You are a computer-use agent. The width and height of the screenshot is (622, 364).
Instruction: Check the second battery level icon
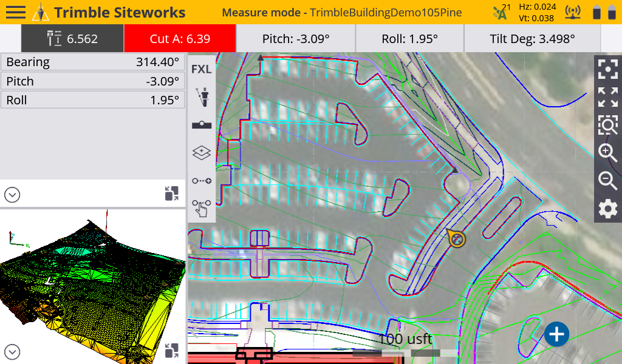(x=612, y=12)
